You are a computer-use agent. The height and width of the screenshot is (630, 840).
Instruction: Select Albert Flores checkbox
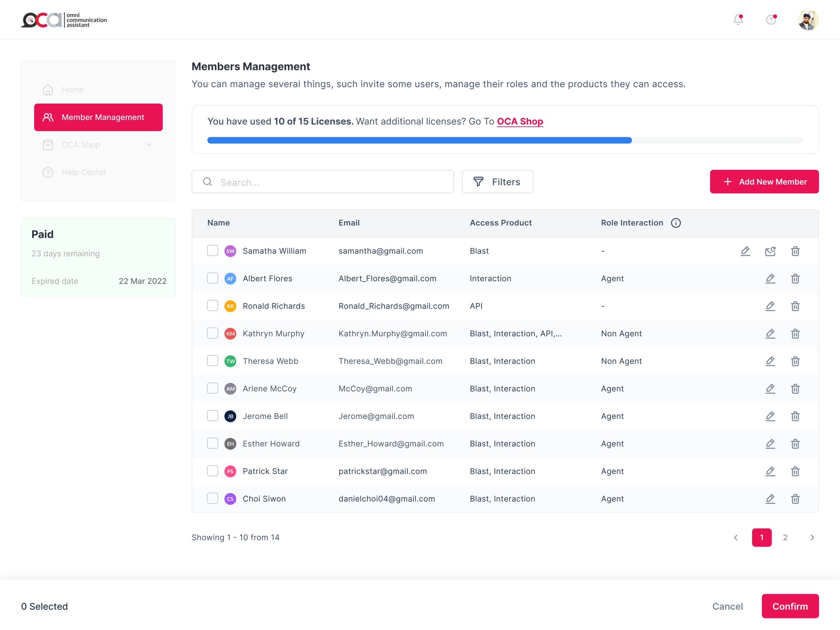[x=213, y=278]
